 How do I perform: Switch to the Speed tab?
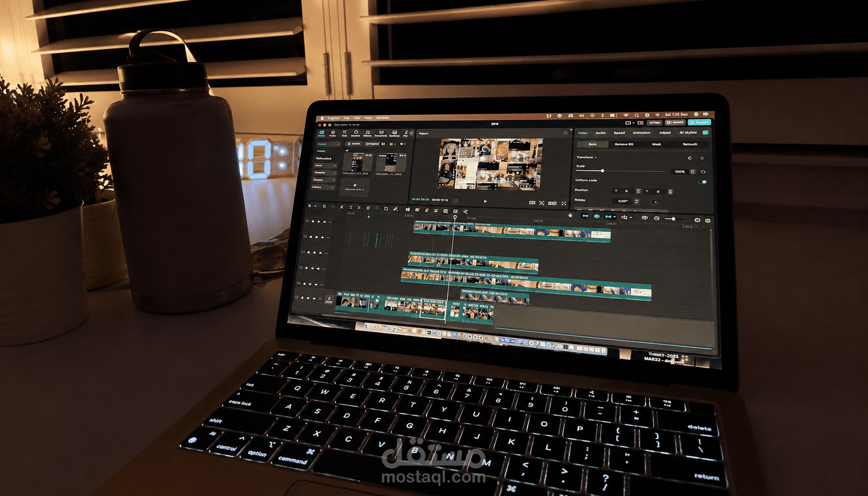tap(619, 133)
